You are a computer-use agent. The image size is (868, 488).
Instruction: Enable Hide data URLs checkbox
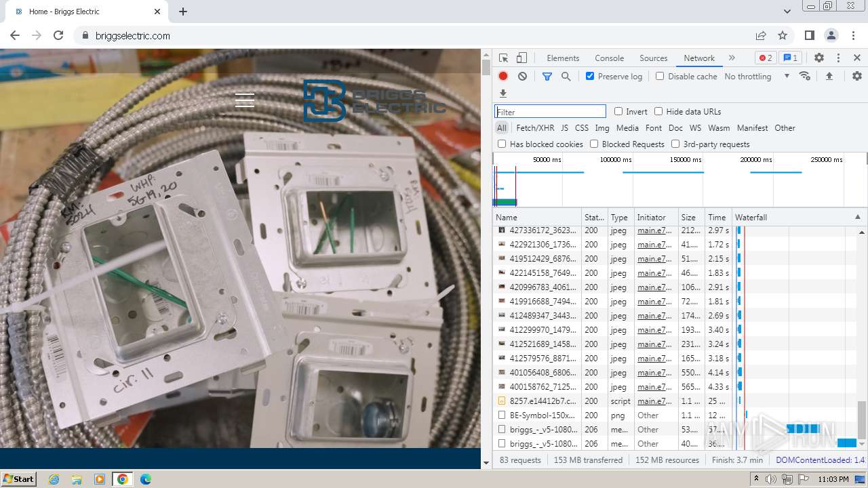point(658,112)
